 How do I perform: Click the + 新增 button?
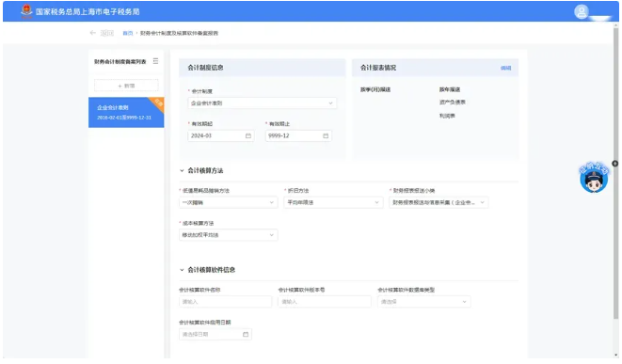point(126,86)
